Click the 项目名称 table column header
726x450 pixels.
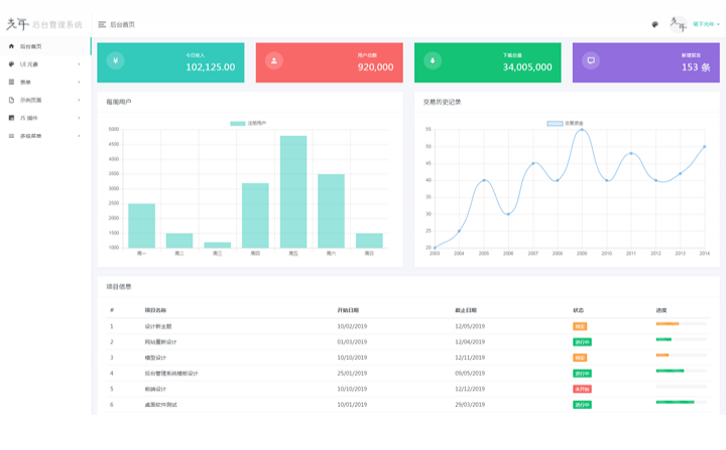pyautogui.click(x=155, y=310)
